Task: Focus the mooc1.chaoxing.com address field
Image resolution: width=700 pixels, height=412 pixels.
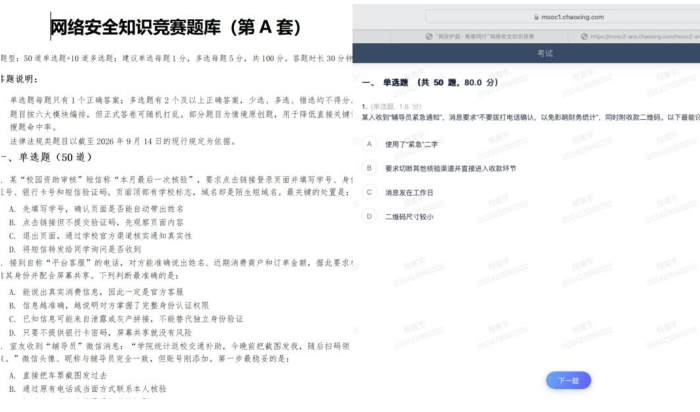Action: point(562,17)
